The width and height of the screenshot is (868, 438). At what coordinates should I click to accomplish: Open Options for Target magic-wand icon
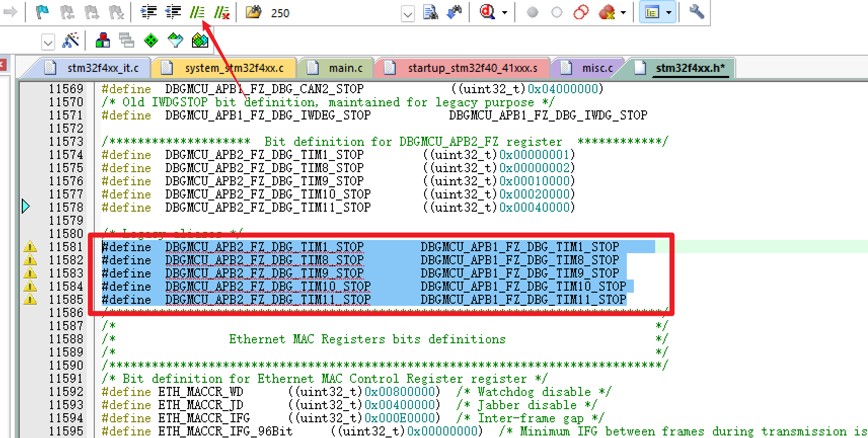(x=70, y=41)
